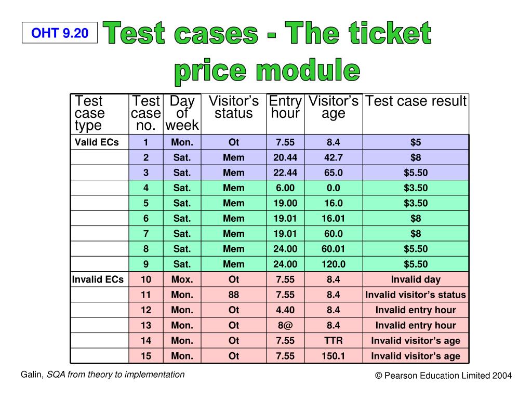Click the "Entry hour" column header
Screen dimensions: 532x399
[x=285, y=108]
